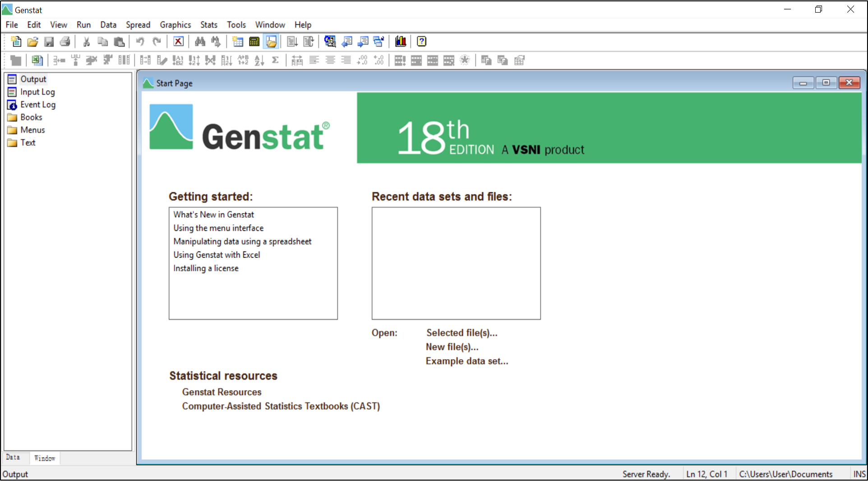This screenshot has height=481, width=868.
Task: Open the Stats menu
Action: (208, 25)
